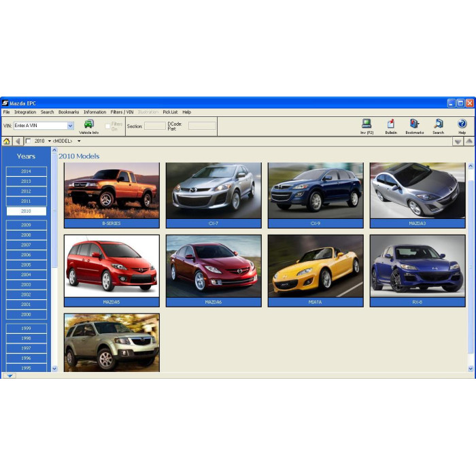Open Vehicle Info

coord(89,126)
